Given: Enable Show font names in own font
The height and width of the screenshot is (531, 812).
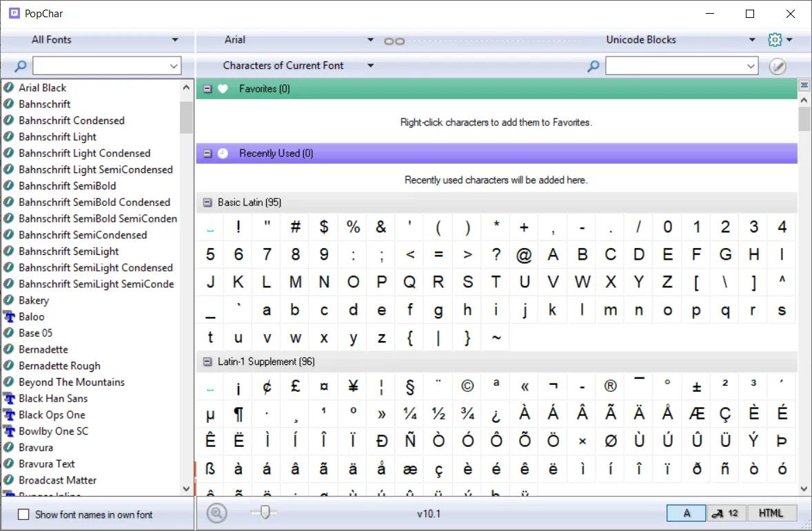Looking at the screenshot, I should 23,514.
